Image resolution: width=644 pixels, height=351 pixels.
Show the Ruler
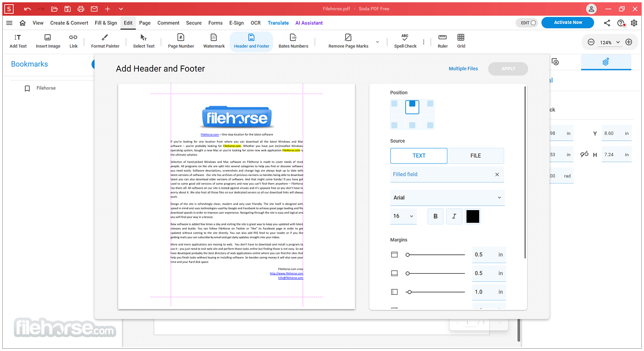click(x=443, y=41)
